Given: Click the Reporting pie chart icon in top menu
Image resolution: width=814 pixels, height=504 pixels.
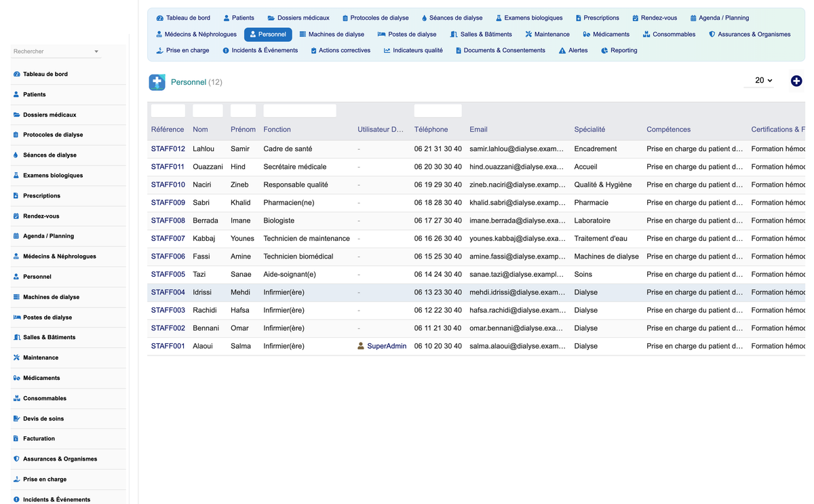Looking at the screenshot, I should (604, 50).
